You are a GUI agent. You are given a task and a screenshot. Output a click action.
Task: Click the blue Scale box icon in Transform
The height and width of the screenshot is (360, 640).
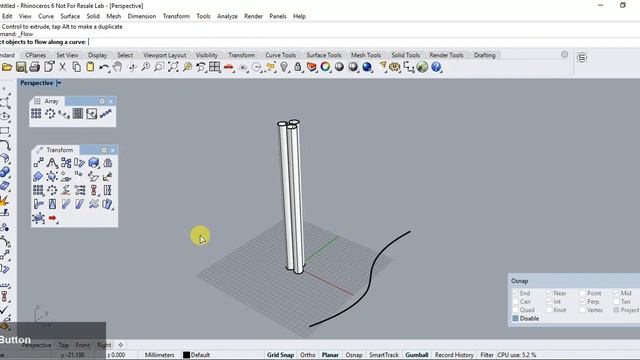click(x=93, y=163)
